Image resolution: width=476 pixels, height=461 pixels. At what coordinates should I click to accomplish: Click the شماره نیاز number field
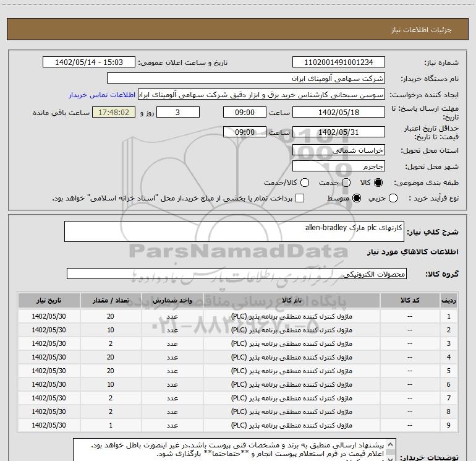click(x=338, y=63)
